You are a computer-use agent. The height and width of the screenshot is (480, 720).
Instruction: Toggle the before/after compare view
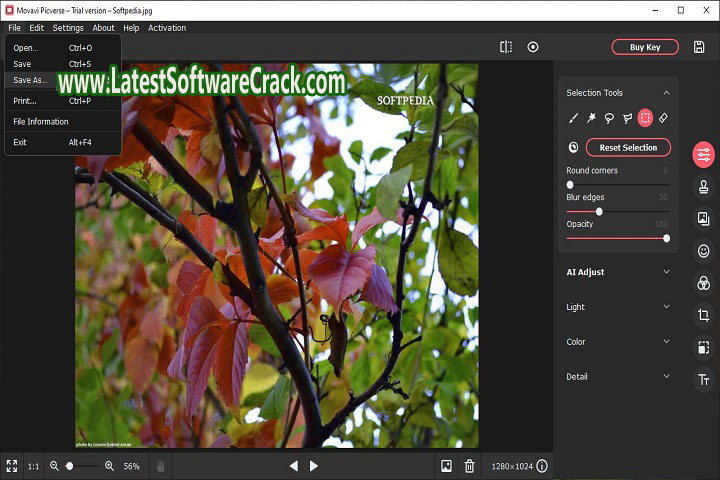click(506, 47)
